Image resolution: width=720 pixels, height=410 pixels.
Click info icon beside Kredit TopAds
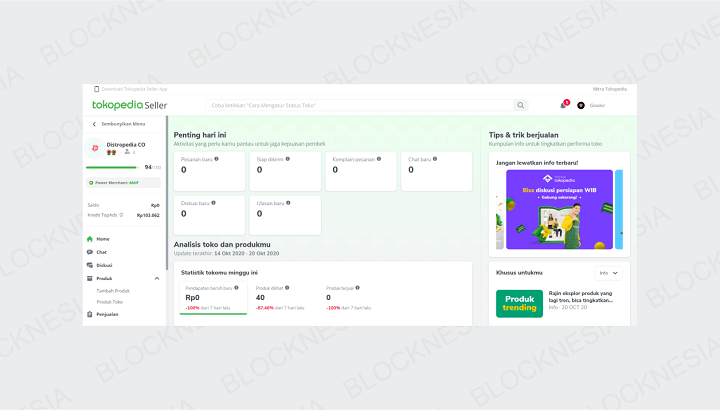[x=121, y=215]
